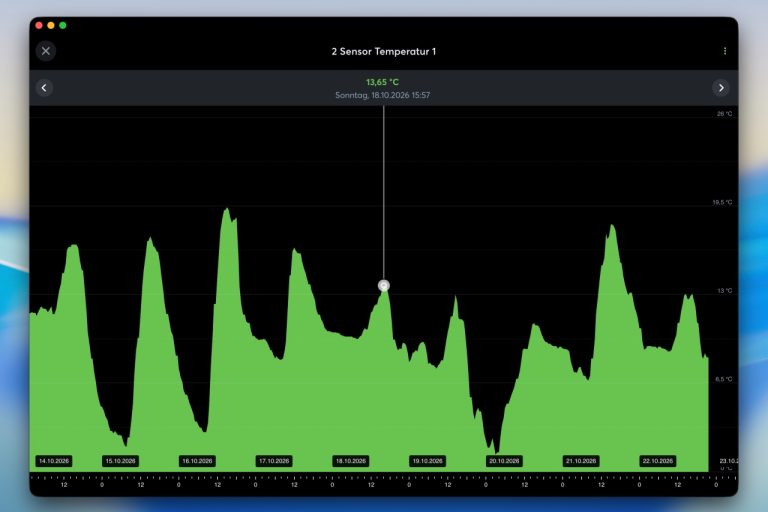The width and height of the screenshot is (768, 512).
Task: Click the 26 °C axis label
Action: 725,114
